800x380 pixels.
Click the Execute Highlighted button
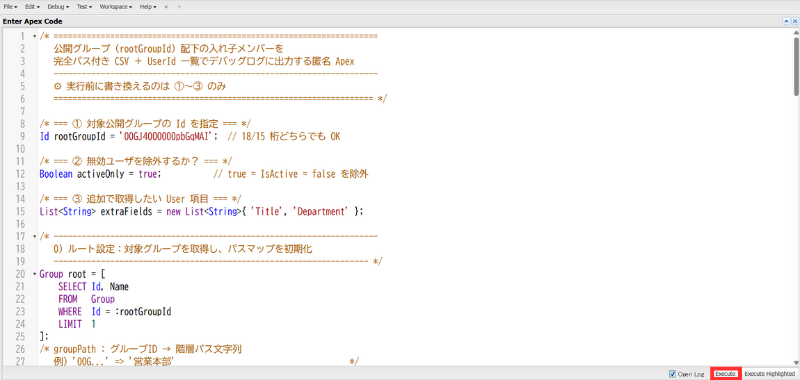tap(769, 374)
